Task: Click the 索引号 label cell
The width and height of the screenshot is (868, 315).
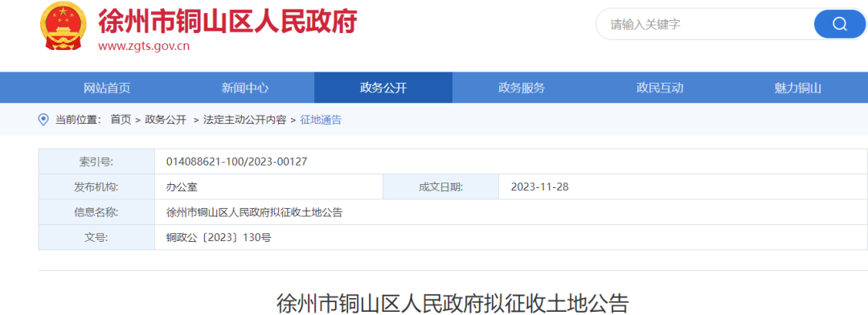Action: 96,162
